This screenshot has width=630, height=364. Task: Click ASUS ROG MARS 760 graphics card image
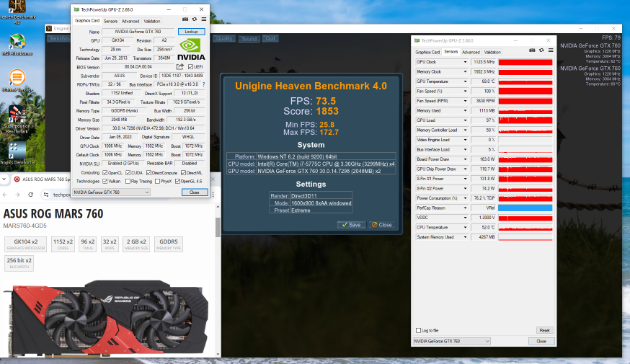[x=106, y=317]
